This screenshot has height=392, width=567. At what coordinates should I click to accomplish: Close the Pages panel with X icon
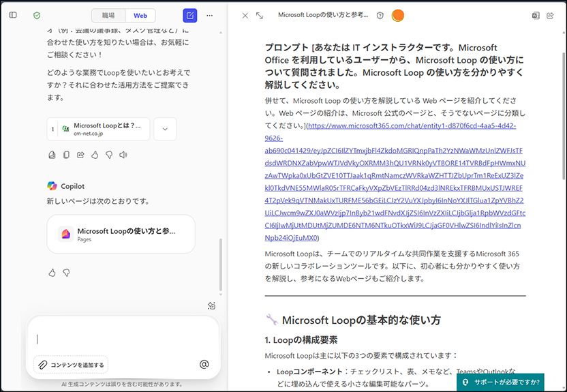[245, 16]
